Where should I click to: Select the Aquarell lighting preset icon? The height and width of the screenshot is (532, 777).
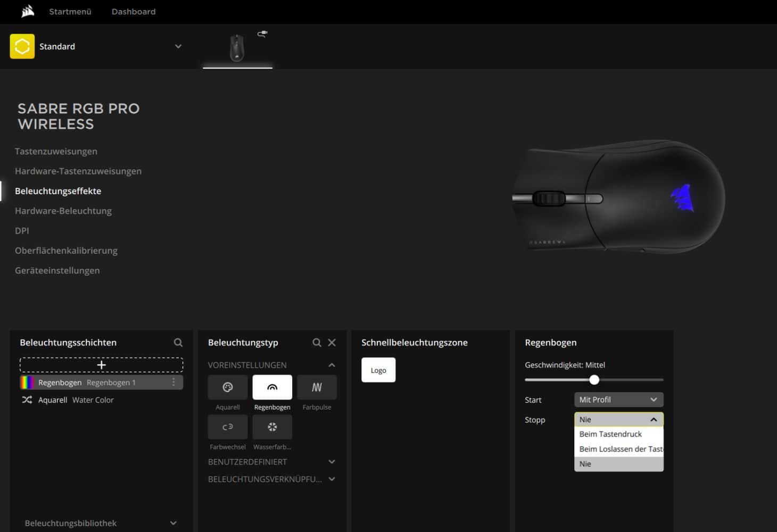tap(228, 387)
